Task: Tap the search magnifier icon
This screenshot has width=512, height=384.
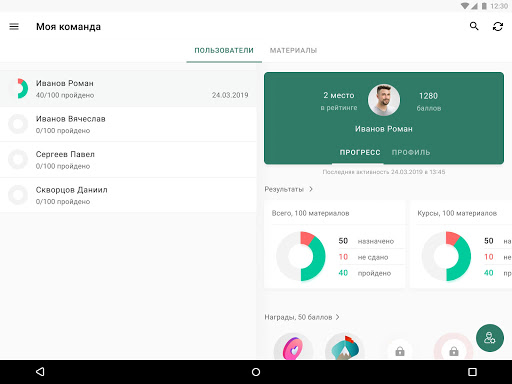Action: point(474,26)
